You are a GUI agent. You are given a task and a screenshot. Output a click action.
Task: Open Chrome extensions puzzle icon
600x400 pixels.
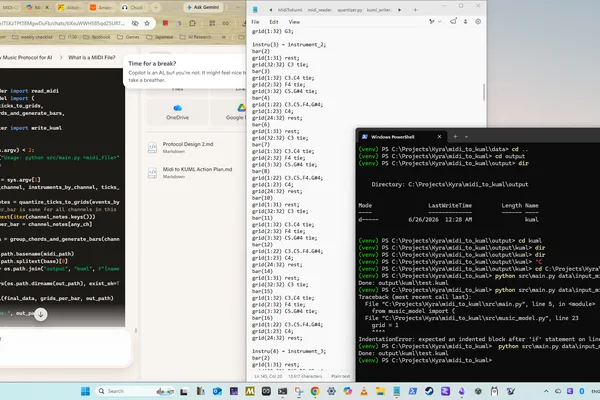point(192,23)
